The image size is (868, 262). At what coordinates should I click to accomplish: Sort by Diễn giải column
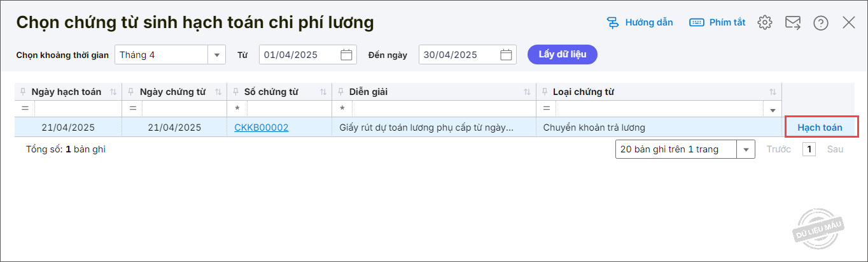click(x=527, y=92)
